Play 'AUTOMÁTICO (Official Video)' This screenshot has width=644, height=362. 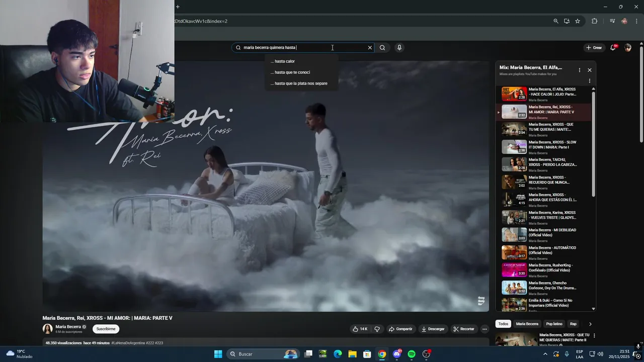click(543, 252)
